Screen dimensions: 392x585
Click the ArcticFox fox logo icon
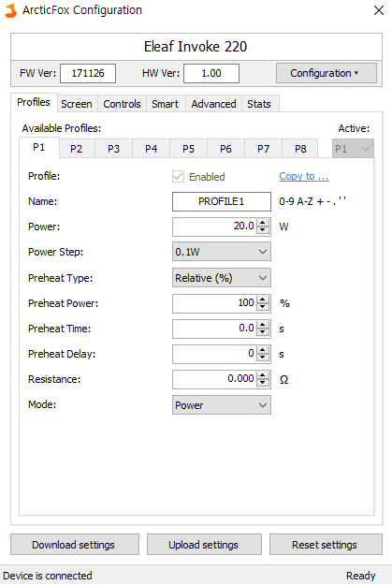[10, 10]
